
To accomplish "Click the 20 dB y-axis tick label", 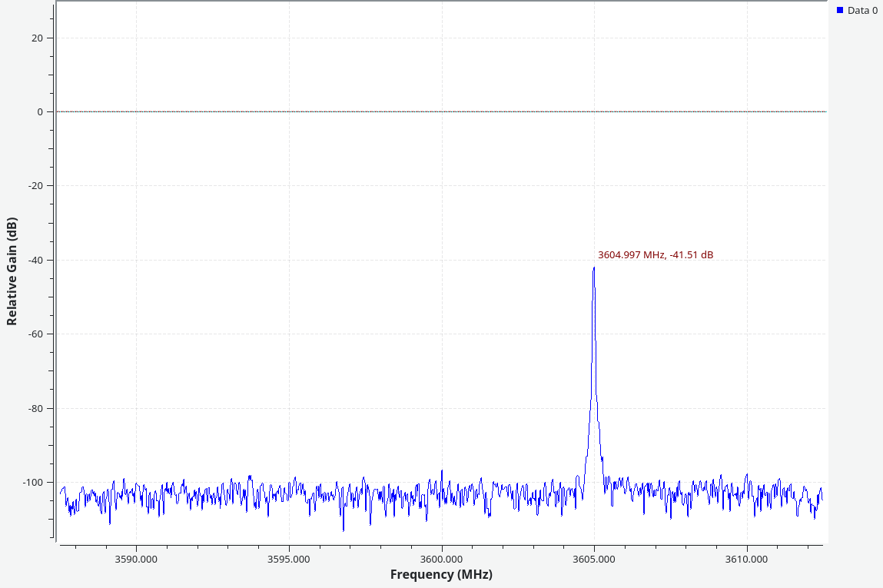I will click(x=38, y=38).
